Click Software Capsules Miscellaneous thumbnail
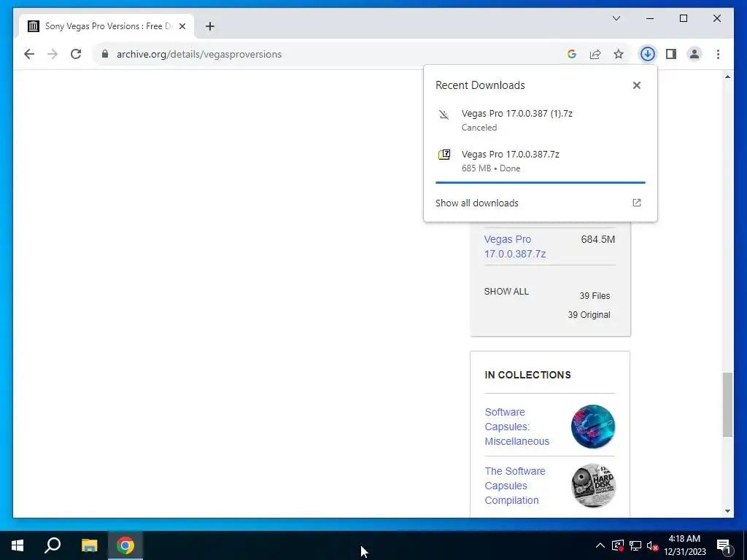747x560 pixels. 593,427
